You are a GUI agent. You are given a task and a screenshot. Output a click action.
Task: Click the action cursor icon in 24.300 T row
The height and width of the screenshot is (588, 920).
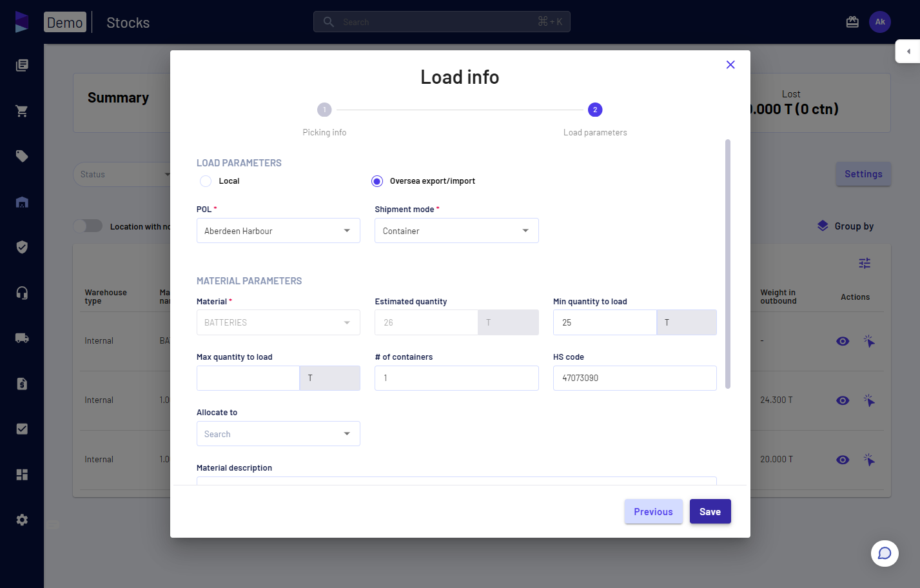(x=869, y=400)
